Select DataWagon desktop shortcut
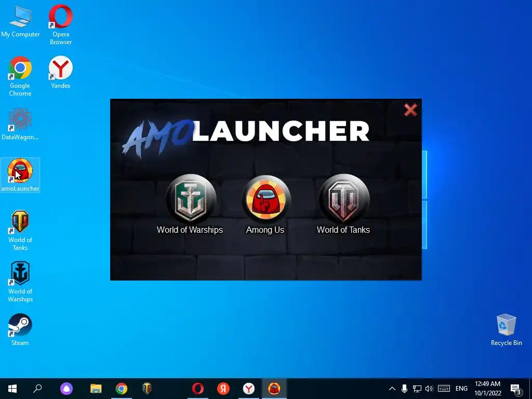This screenshot has height=399, width=532. click(20, 124)
